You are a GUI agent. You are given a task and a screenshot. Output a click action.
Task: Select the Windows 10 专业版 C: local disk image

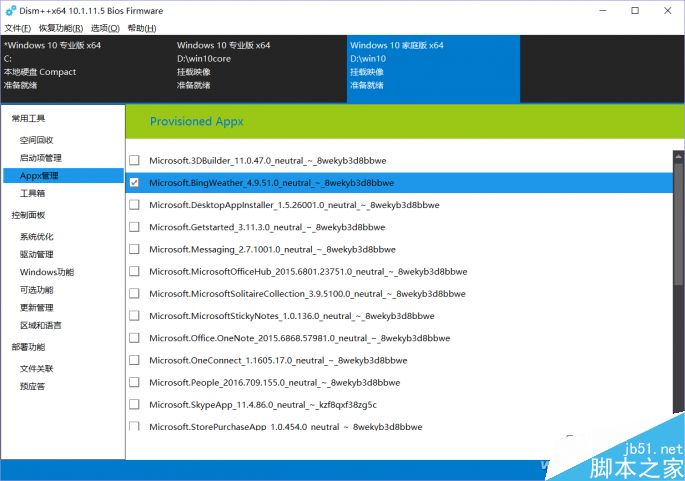[86, 69]
